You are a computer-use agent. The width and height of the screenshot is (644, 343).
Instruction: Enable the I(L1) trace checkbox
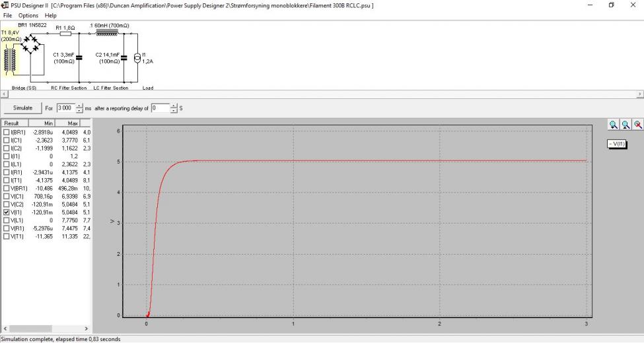6,164
